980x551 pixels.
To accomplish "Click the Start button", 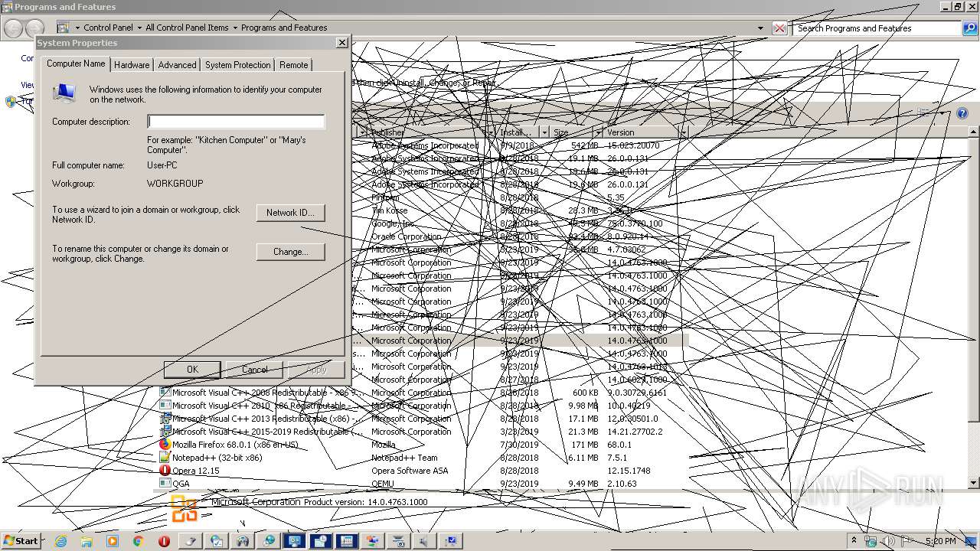I will 21,541.
